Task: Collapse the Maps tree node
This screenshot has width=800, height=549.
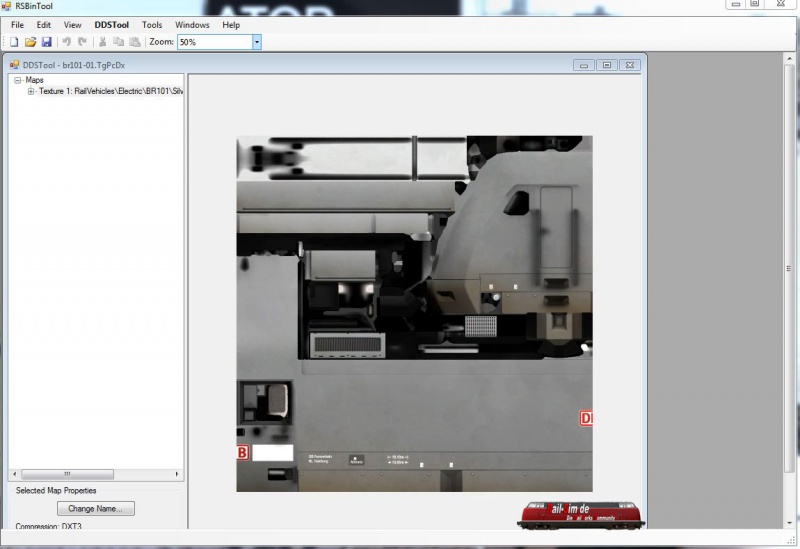Action: coord(18,80)
